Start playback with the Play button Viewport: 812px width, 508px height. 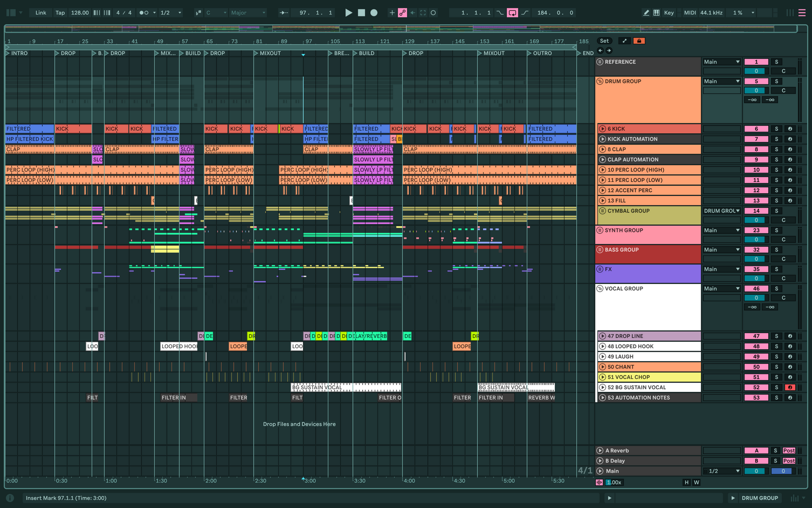tap(348, 13)
